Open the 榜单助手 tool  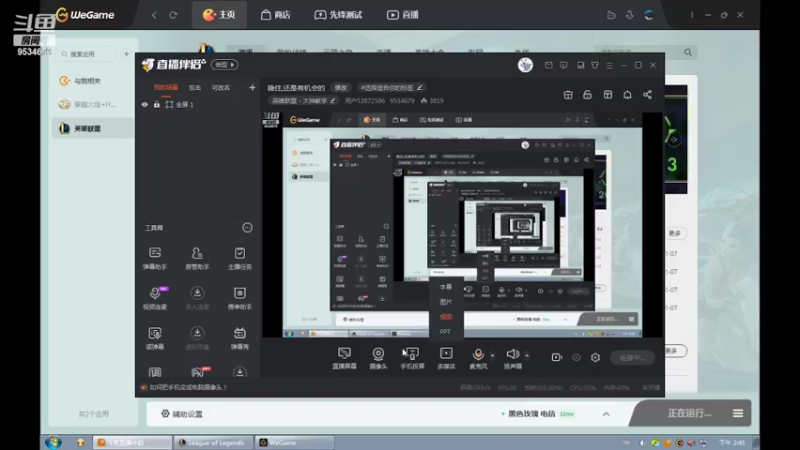tap(239, 298)
